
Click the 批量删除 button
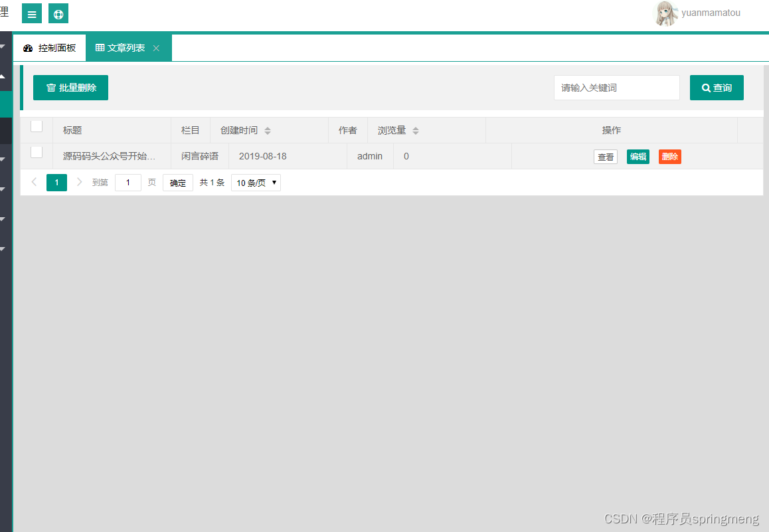pos(70,88)
